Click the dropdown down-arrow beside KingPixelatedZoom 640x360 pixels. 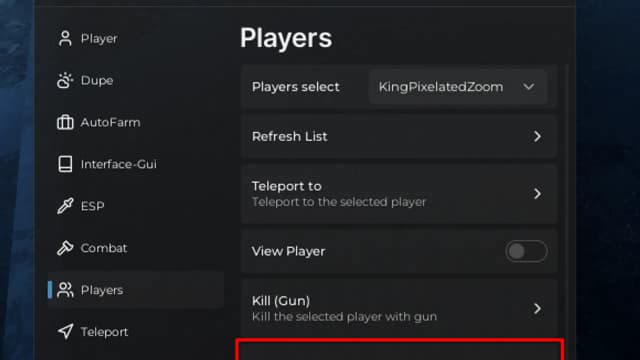[x=529, y=87]
